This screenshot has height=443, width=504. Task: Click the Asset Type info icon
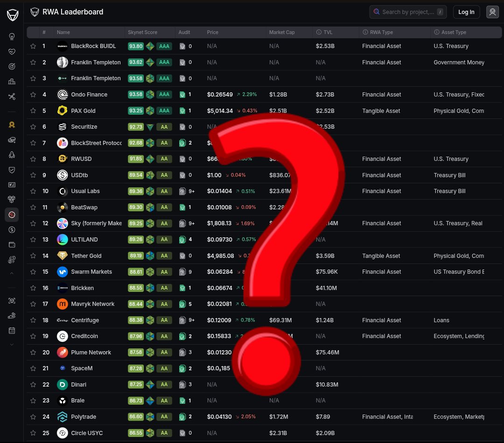pos(436,32)
